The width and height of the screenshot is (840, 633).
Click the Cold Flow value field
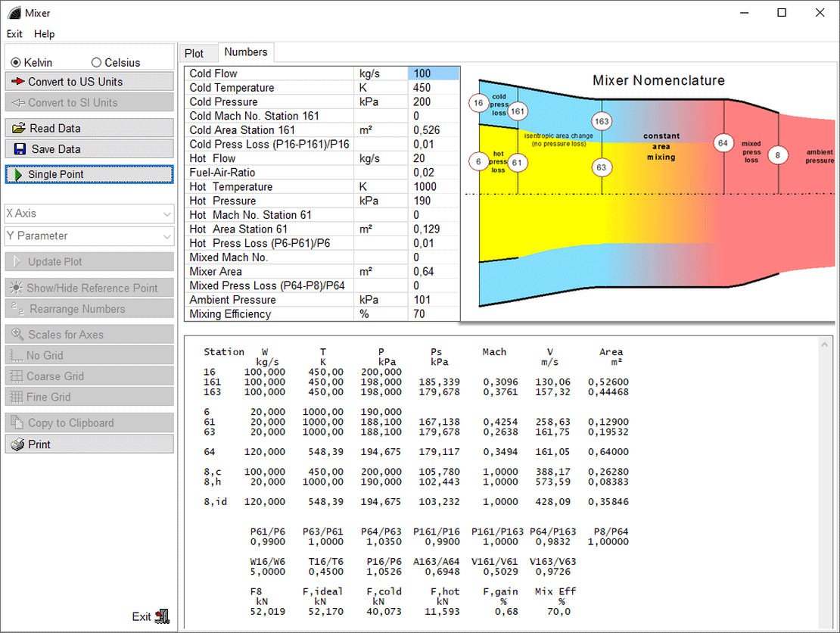pos(433,73)
